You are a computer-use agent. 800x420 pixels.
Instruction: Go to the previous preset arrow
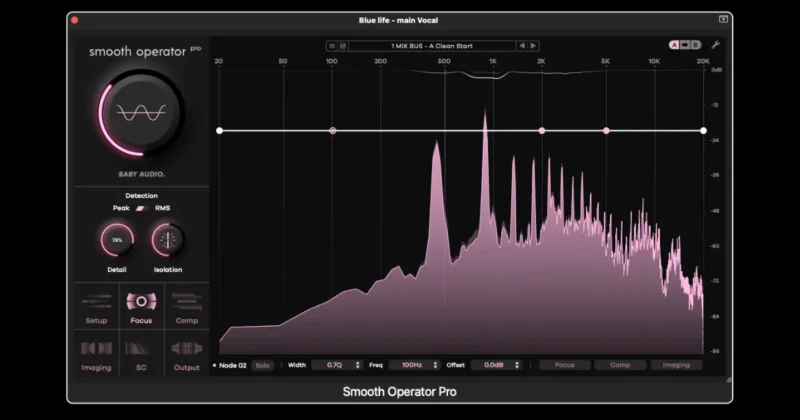pos(522,46)
